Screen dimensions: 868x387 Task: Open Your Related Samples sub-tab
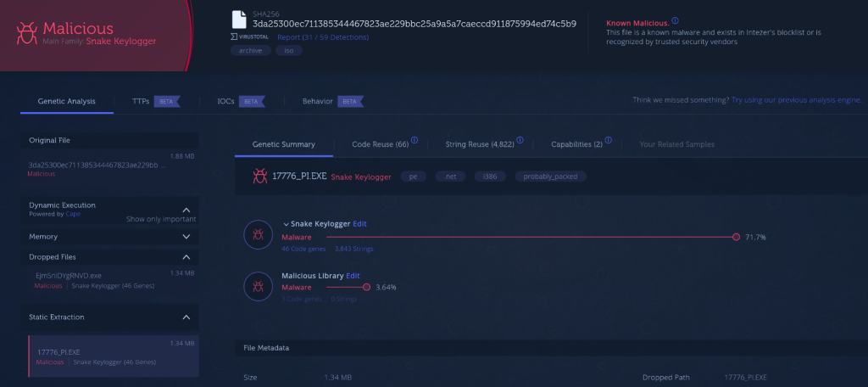[x=677, y=144]
